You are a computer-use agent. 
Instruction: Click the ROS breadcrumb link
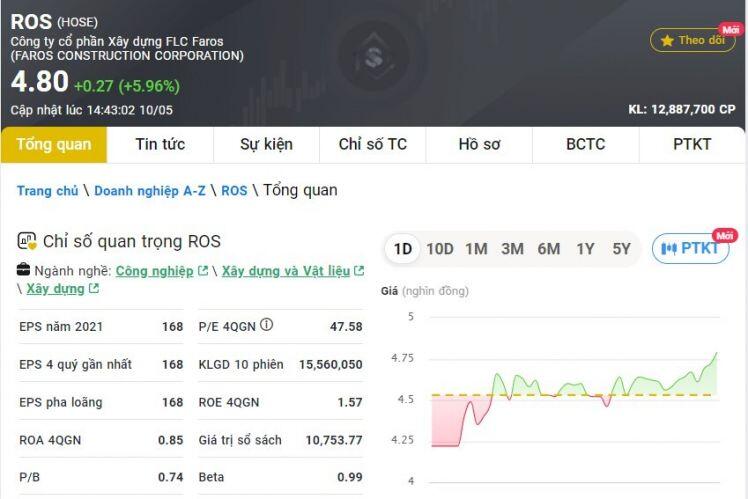[x=234, y=191]
